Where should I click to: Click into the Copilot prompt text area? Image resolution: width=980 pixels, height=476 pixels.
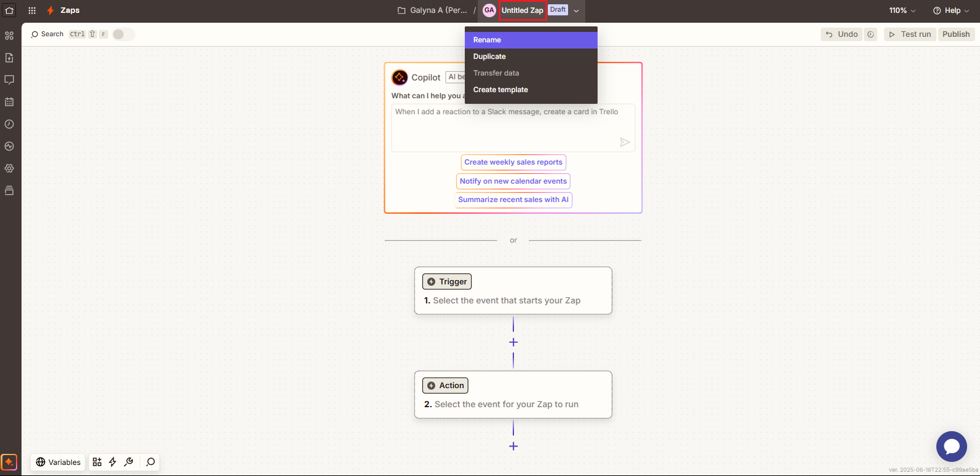click(x=513, y=128)
